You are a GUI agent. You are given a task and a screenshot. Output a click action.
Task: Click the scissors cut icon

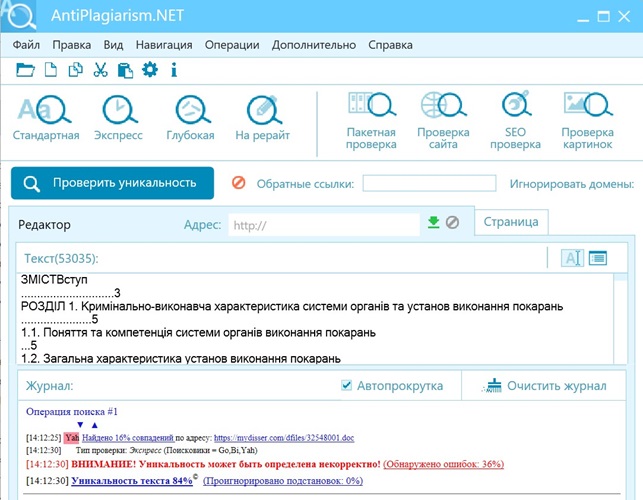coord(100,70)
